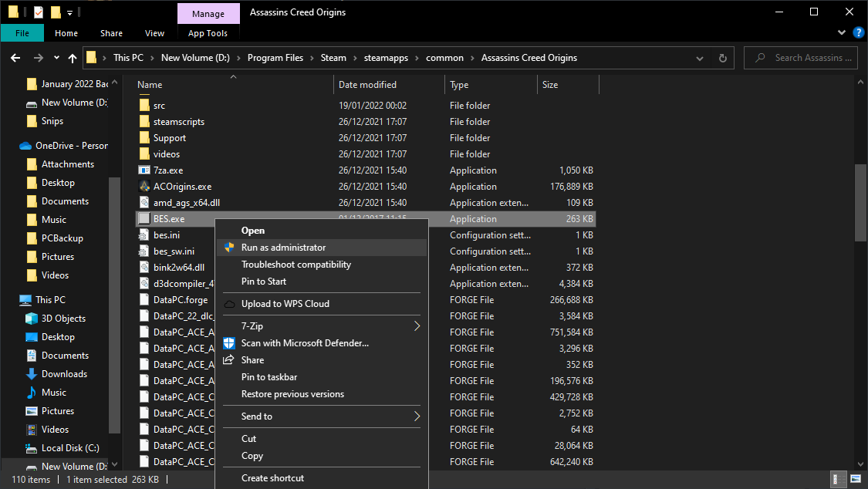Select the Support folder
Screen dimensions: 868x489
pyautogui.click(x=170, y=138)
